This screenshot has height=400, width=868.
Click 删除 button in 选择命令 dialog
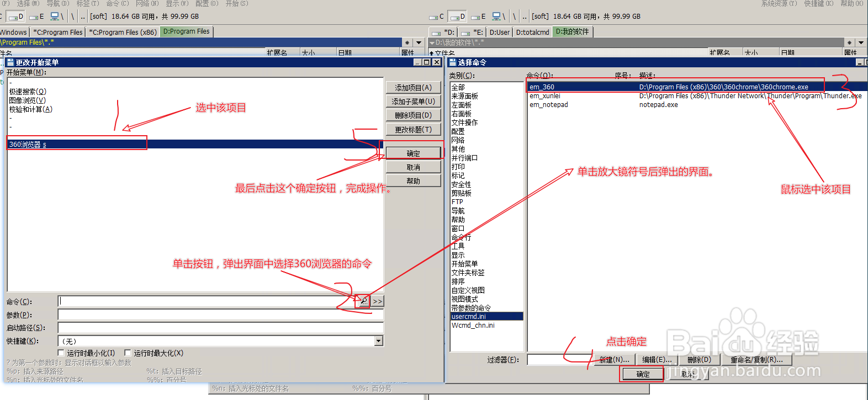[699, 360]
